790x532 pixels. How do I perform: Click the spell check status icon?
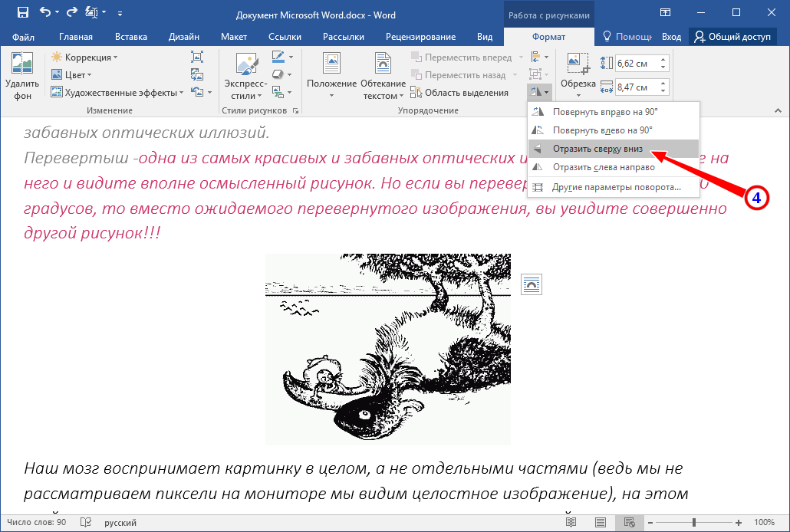pos(86,523)
